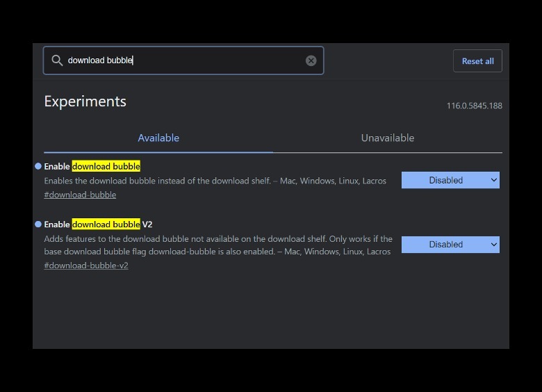
Task: Click the 'V2' text in the second flag title
Action: pos(147,224)
